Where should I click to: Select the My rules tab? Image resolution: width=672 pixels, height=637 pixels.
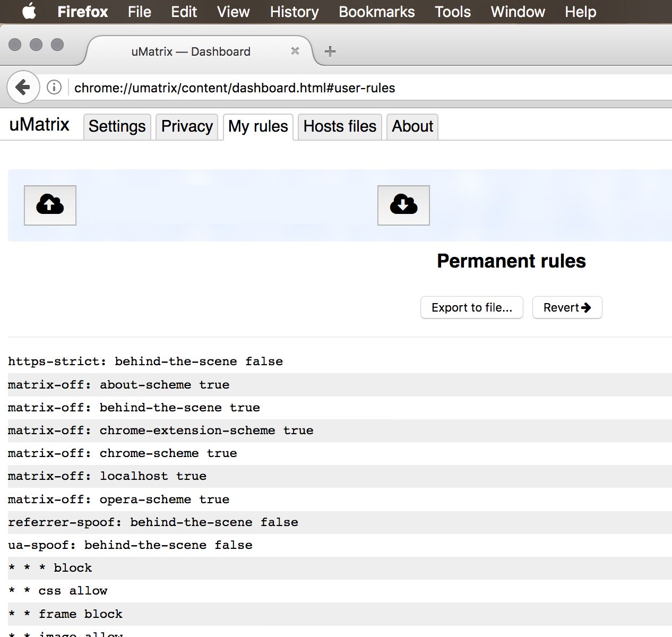[x=258, y=126]
